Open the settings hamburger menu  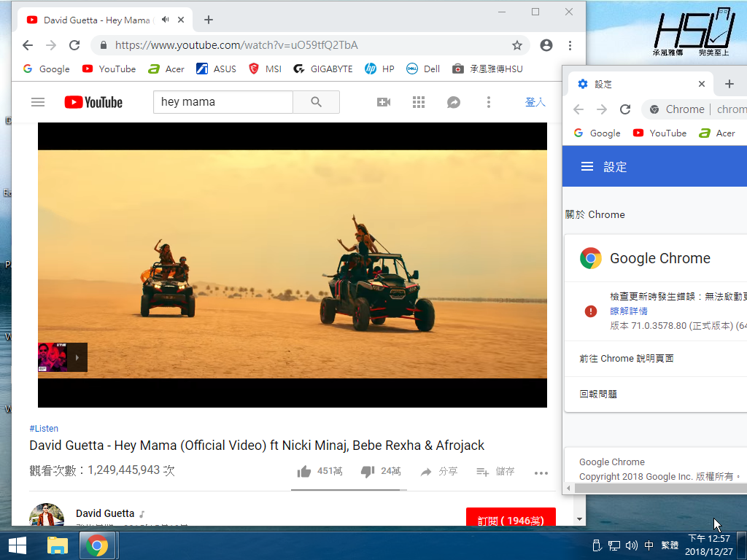[587, 166]
